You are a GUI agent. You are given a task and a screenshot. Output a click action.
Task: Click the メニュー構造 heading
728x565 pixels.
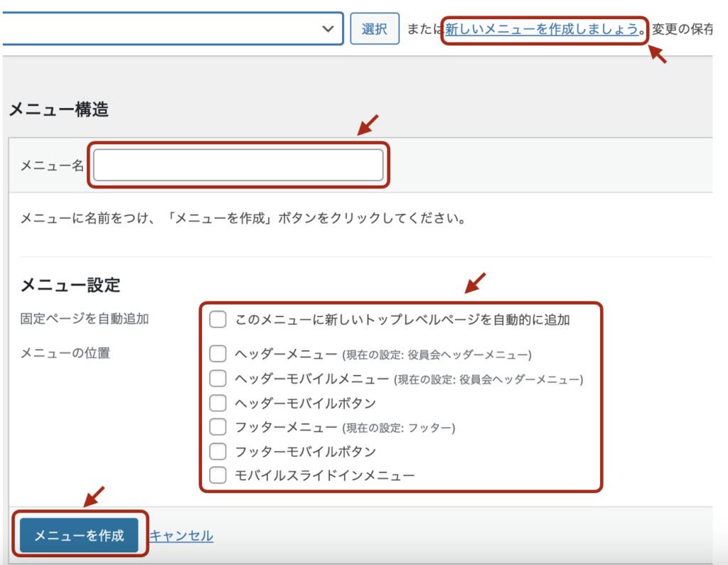click(x=58, y=109)
